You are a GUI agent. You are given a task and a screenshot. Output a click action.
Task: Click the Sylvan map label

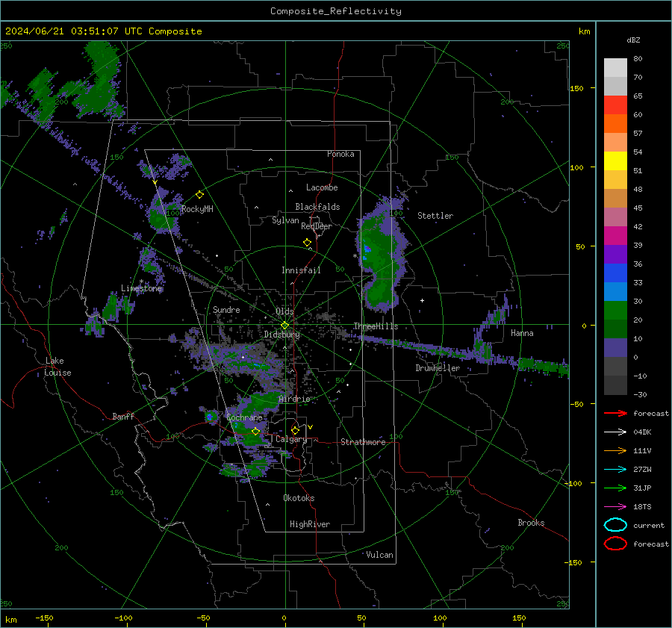285,220
